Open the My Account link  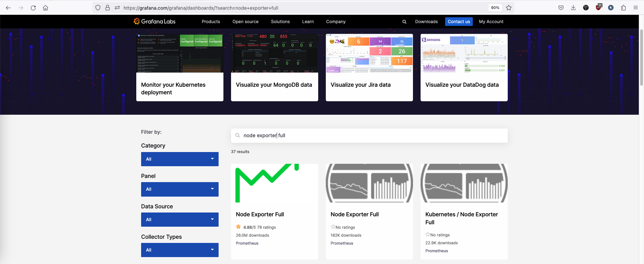(x=491, y=21)
